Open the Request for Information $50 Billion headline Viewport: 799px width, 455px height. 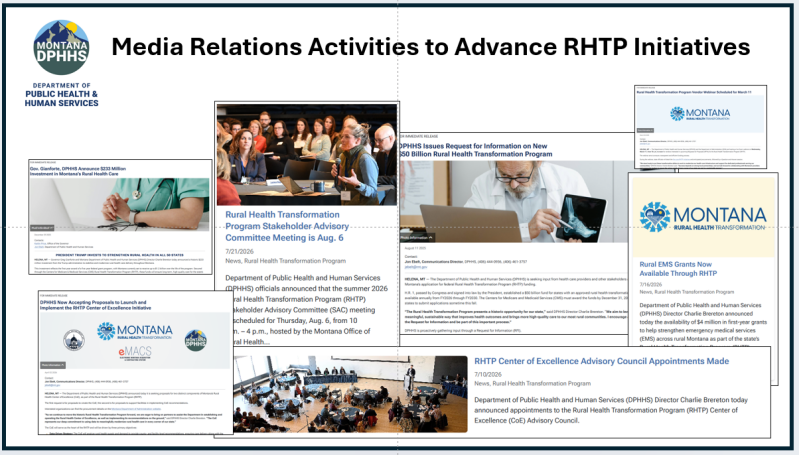tap(476, 150)
